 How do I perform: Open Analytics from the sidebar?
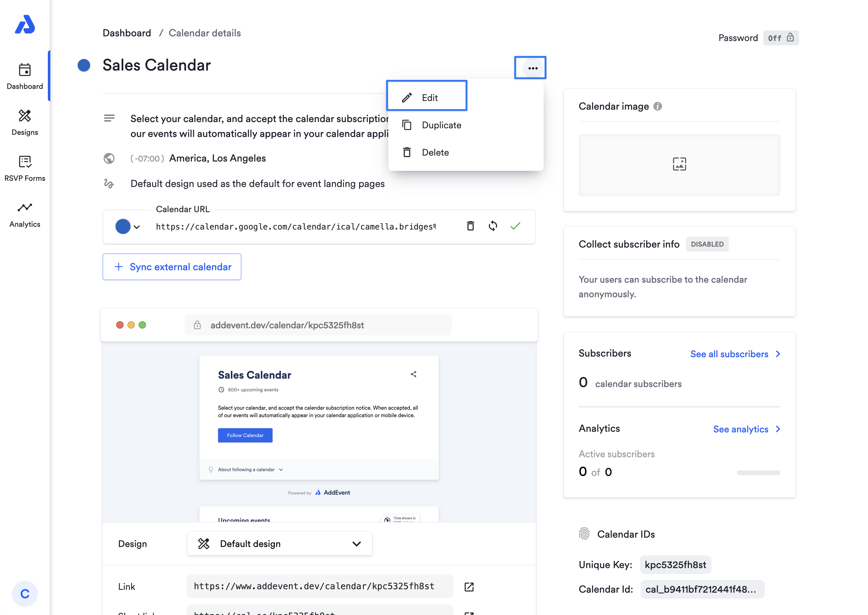point(25,214)
